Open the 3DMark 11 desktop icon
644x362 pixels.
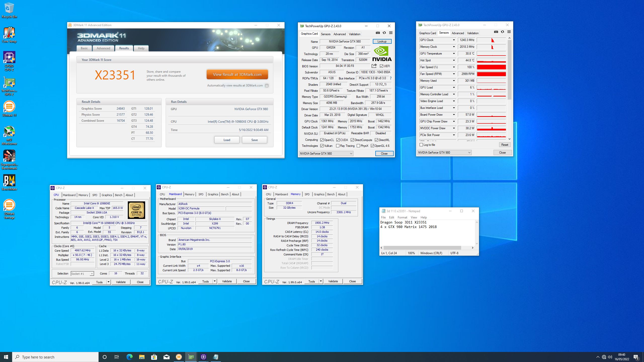point(9,109)
